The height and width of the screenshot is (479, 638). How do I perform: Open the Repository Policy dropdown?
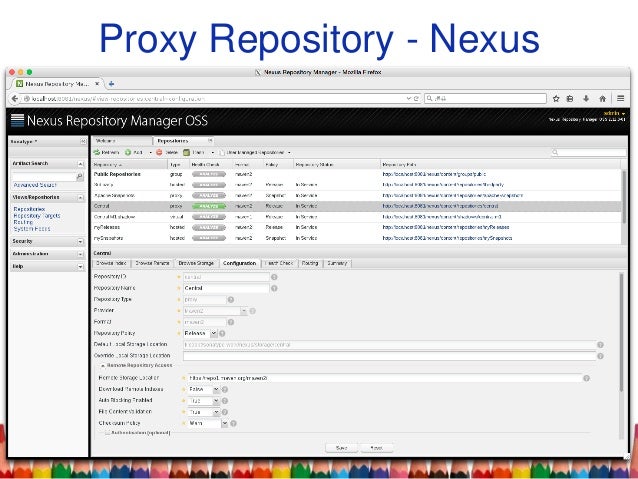pos(214,333)
